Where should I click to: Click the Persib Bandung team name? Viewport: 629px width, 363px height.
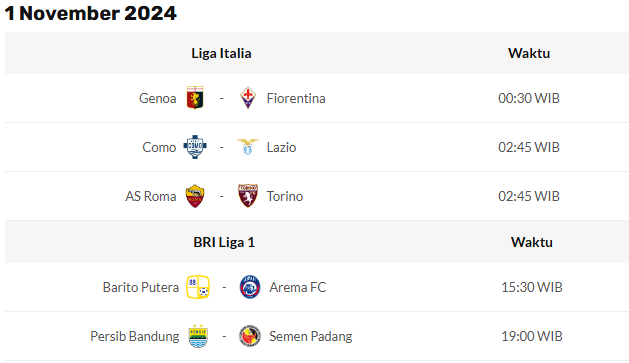[x=135, y=336]
